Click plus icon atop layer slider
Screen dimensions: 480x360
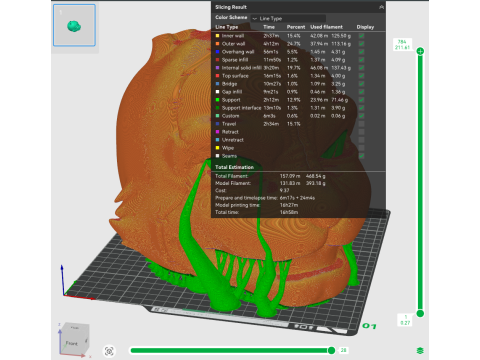coord(420,51)
